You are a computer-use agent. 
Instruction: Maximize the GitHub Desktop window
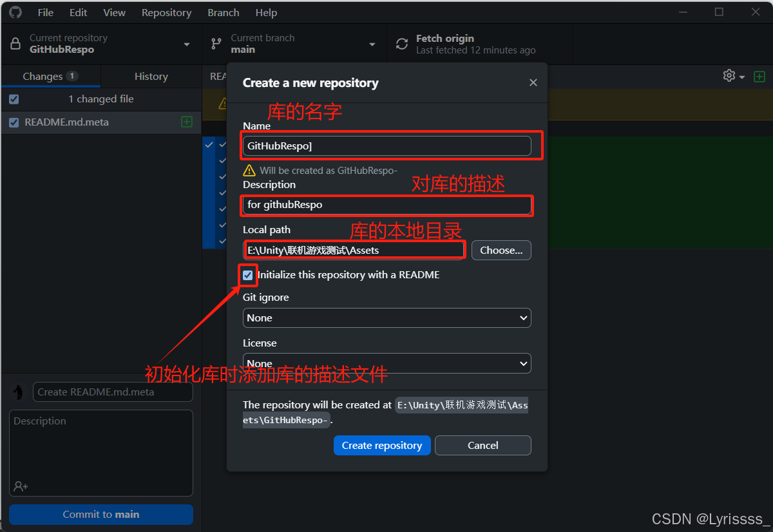point(720,12)
